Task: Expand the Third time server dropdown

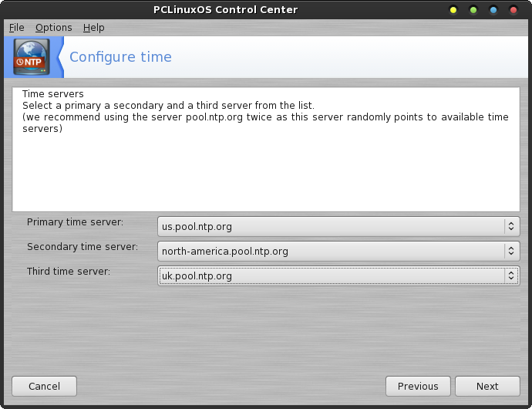Action: [x=338, y=275]
